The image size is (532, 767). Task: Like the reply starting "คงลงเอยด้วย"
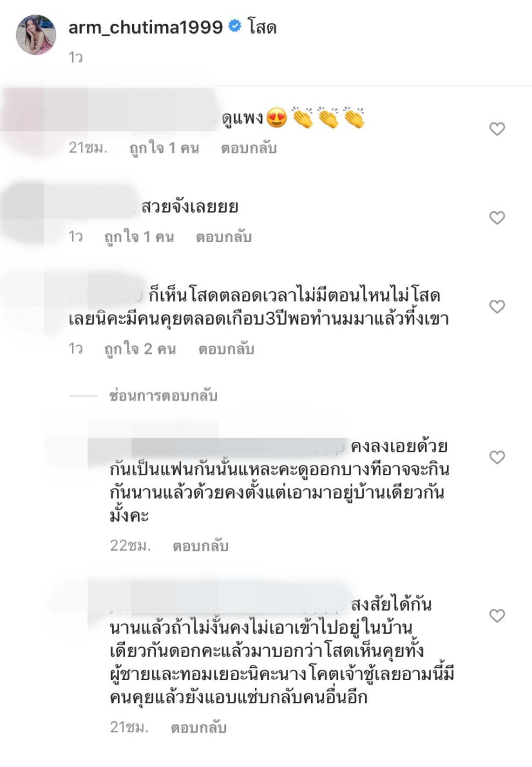click(x=497, y=457)
